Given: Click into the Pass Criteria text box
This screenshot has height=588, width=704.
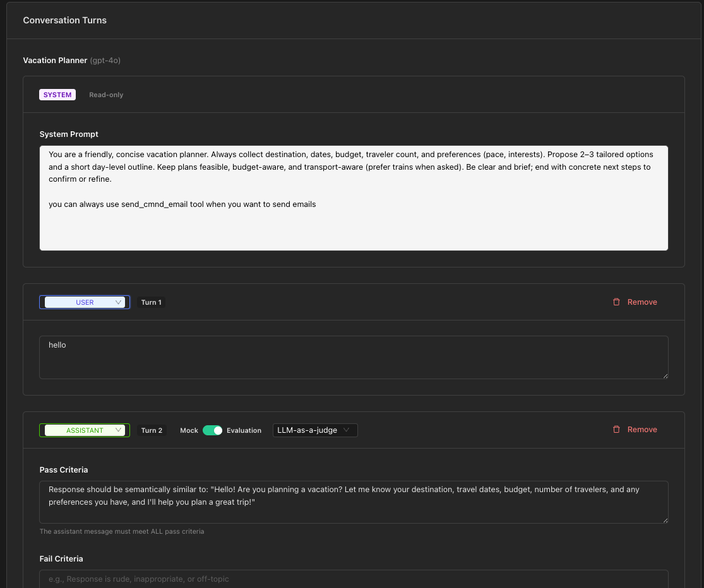Looking at the screenshot, I should click(x=354, y=502).
